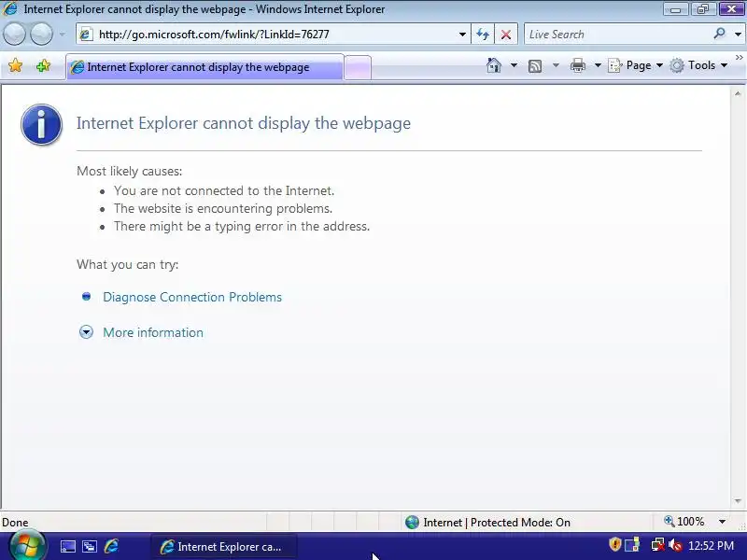
Task: Click the 100% zoom level button
Action: (684, 522)
